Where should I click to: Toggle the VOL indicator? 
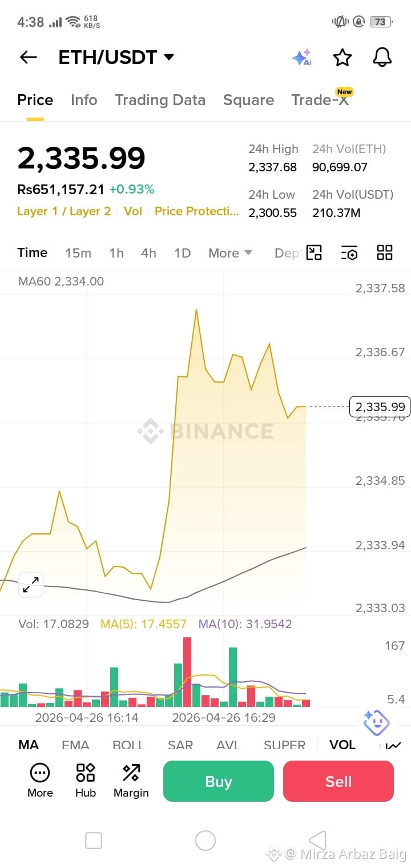[x=342, y=745]
